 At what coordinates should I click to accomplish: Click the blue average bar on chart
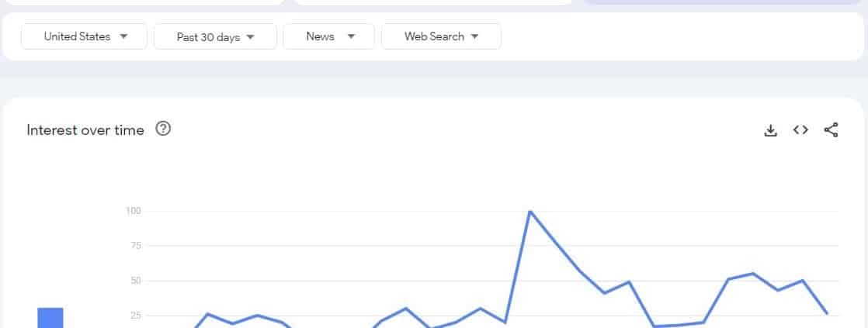click(x=50, y=318)
